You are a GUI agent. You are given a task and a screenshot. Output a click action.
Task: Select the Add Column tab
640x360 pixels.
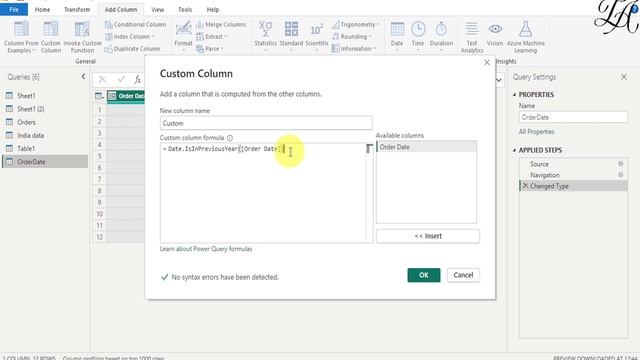pos(121,9)
